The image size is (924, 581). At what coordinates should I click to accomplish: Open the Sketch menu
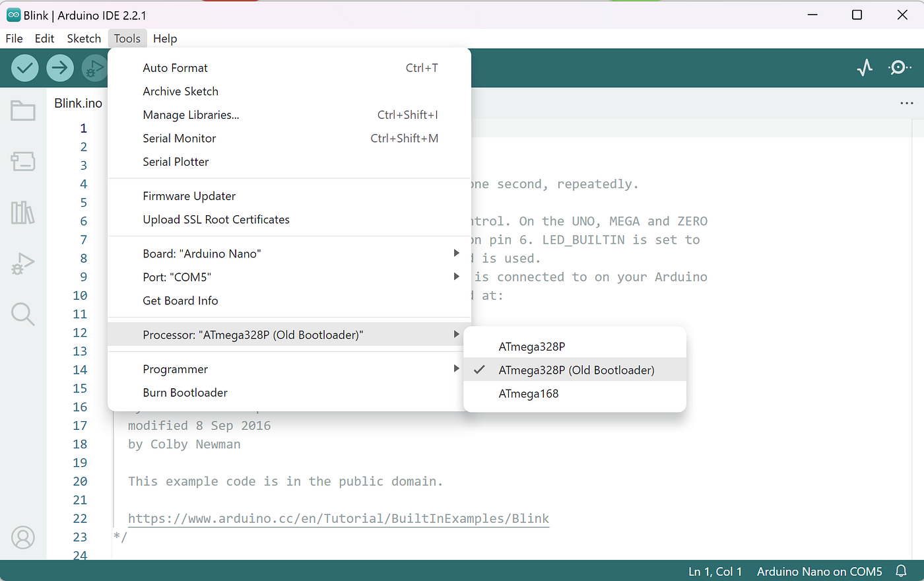click(x=84, y=38)
